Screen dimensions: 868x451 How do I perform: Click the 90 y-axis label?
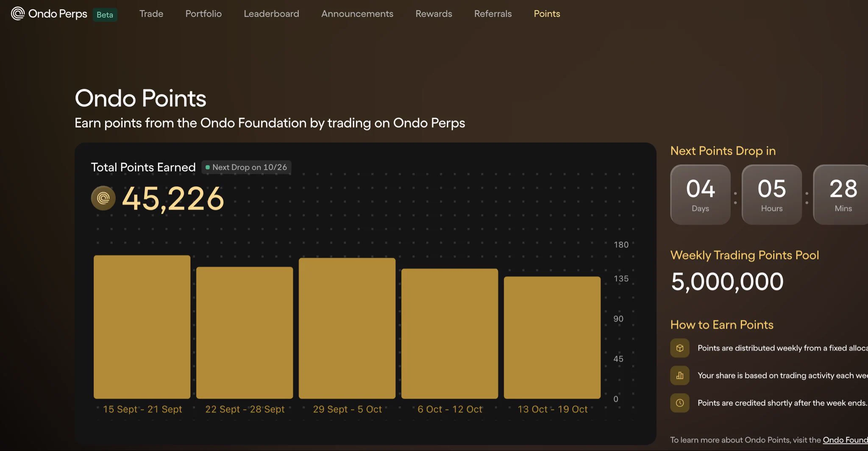[618, 319]
